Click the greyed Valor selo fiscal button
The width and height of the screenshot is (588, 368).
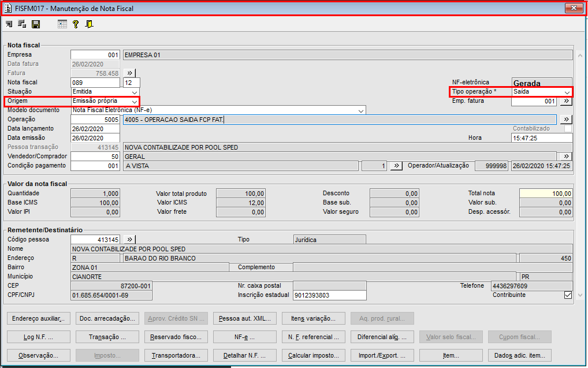coord(451,337)
